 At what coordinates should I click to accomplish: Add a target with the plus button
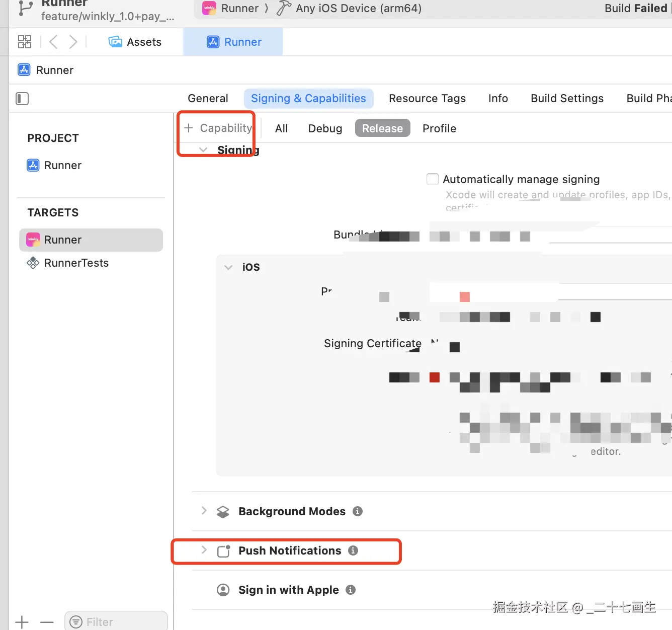click(x=22, y=622)
